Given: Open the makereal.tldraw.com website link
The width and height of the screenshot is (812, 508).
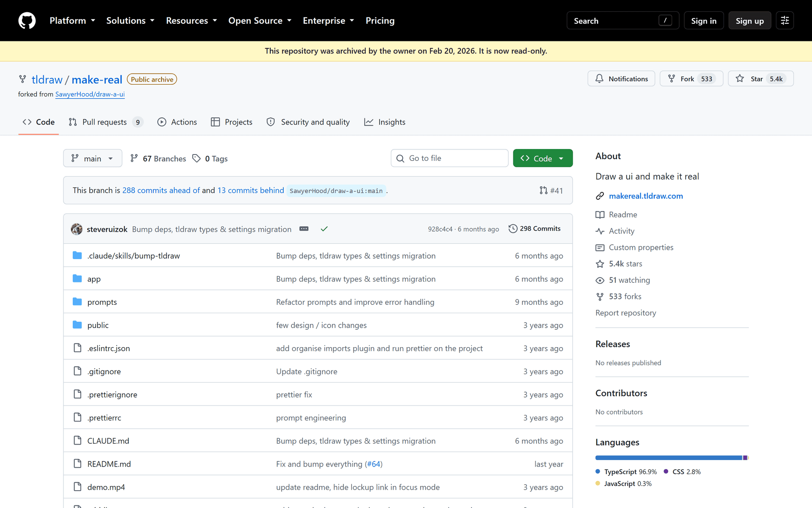Looking at the screenshot, I should (646, 196).
